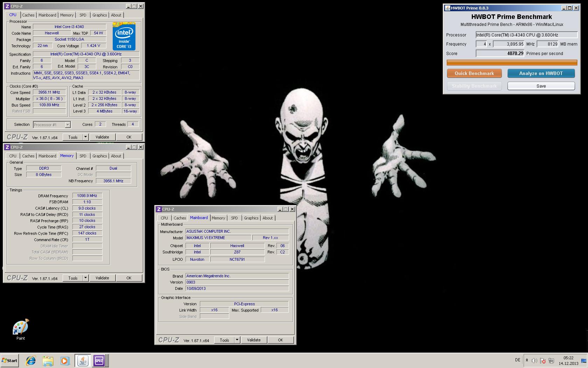Click the Frequency 3,895.95 MHz field
588x368 pixels.
[x=509, y=44]
